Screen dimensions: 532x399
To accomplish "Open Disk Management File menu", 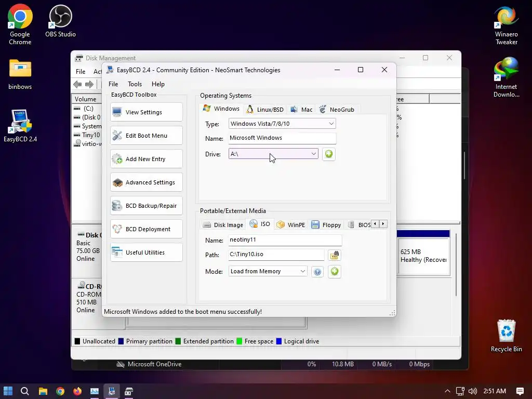I will coord(81,72).
